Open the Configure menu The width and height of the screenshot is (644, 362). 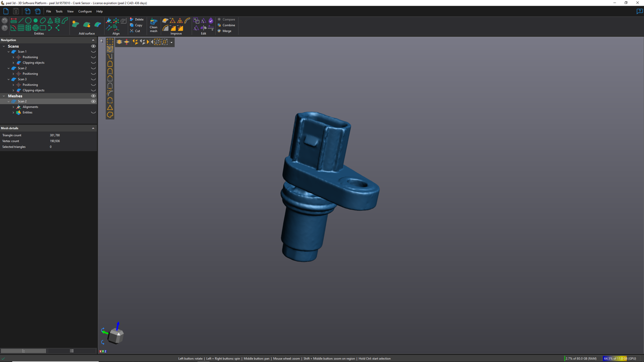click(x=85, y=11)
